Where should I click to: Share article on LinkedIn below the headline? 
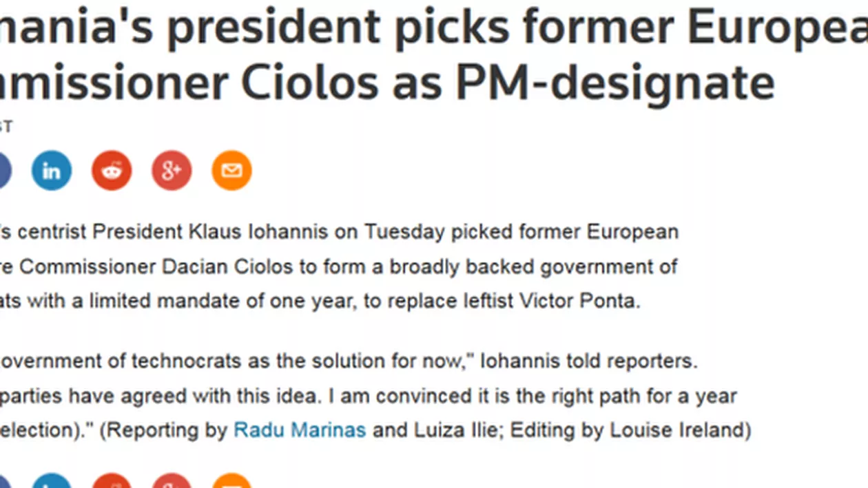[x=52, y=171]
